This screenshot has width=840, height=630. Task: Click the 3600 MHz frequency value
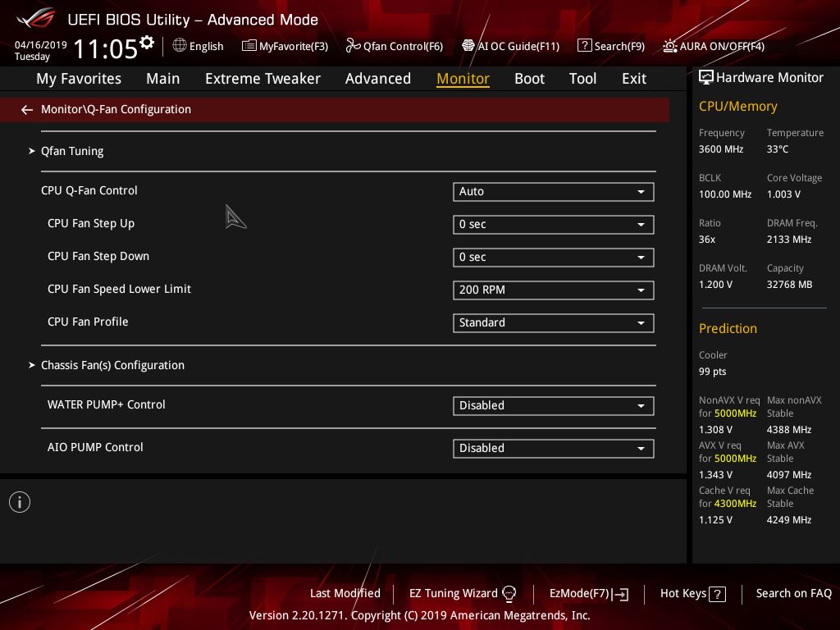coord(720,149)
